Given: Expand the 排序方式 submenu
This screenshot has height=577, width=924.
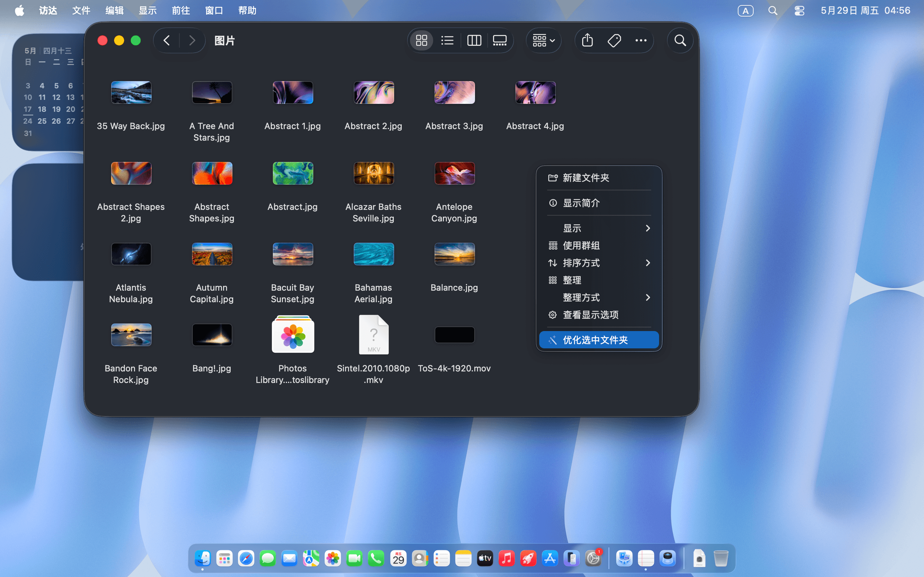Looking at the screenshot, I should pyautogui.click(x=599, y=263).
